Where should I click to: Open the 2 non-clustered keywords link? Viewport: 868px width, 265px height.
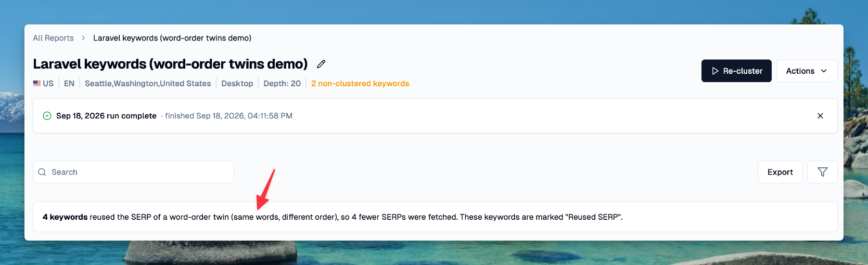point(360,84)
